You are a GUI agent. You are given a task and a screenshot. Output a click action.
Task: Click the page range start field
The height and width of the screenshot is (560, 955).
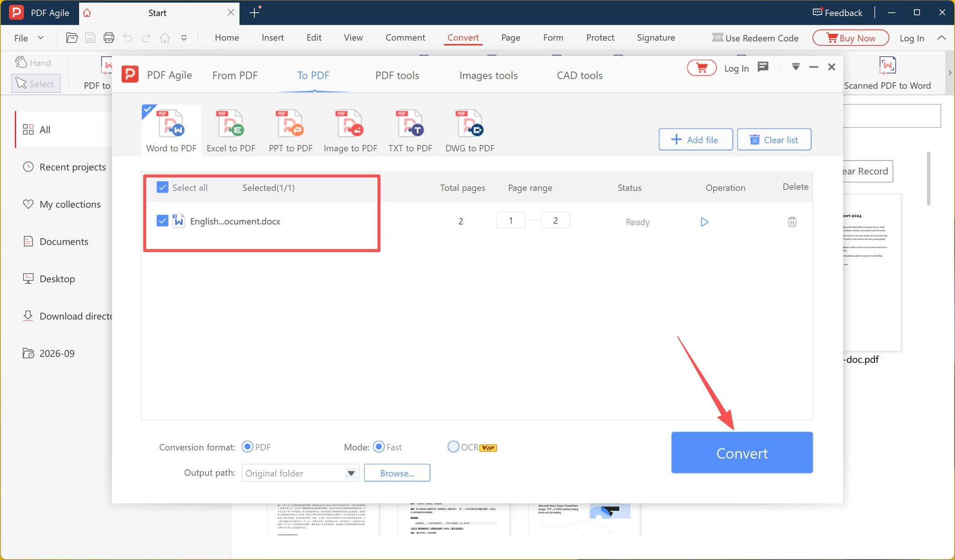click(511, 220)
